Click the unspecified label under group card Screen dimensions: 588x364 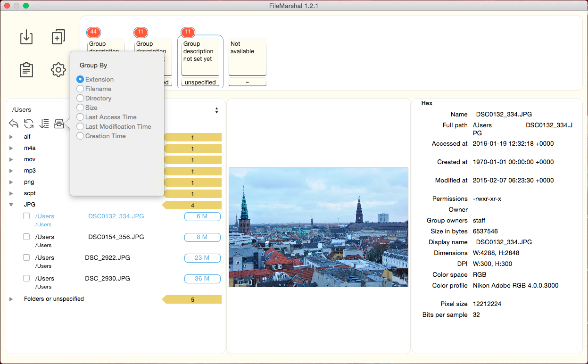point(200,83)
